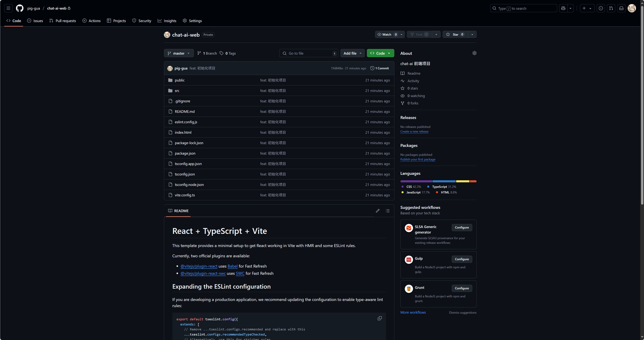Click the yellow JavaScript language bar segment
The height and width of the screenshot is (340, 644).
463,181
